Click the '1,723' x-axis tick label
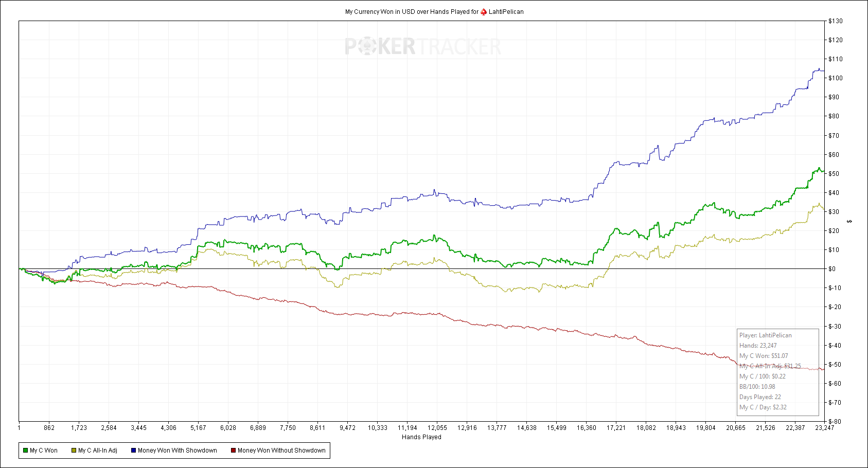This screenshot has width=868, height=468. [x=79, y=428]
